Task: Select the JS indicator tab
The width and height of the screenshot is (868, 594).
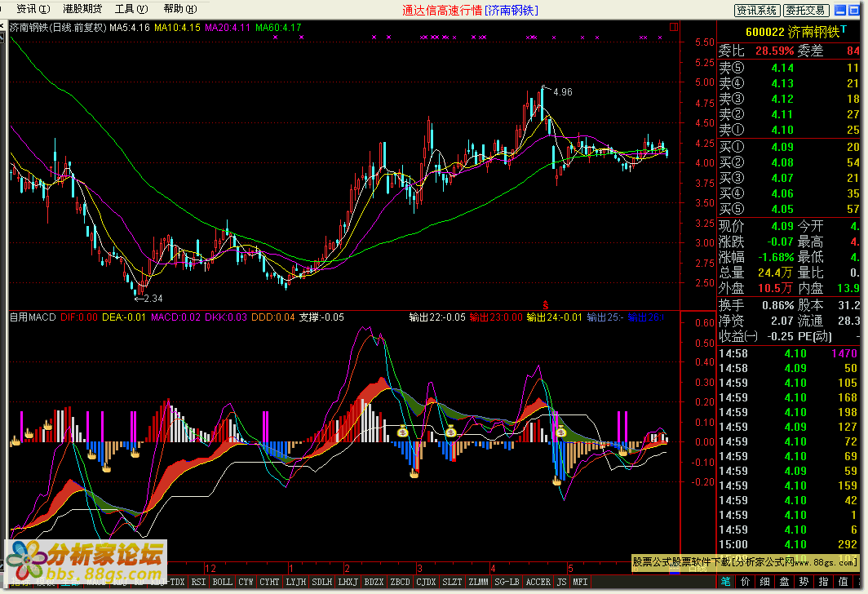Action: tap(562, 582)
